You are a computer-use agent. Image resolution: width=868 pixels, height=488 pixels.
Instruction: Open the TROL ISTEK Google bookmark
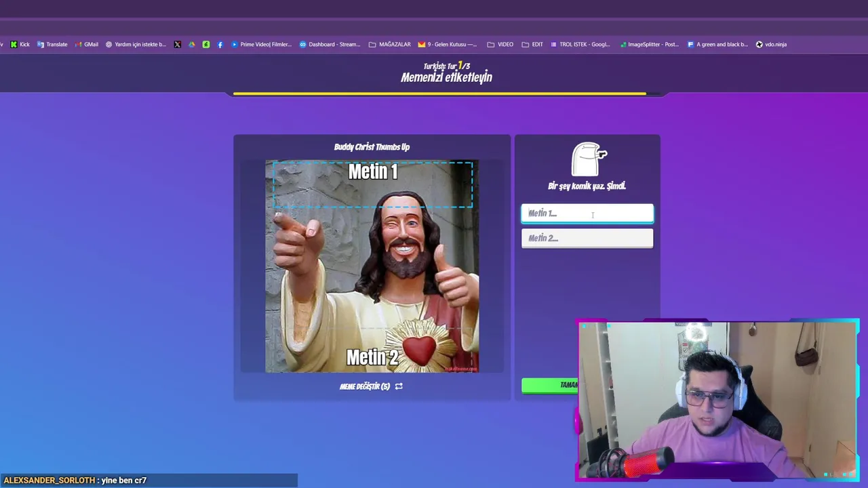click(580, 44)
